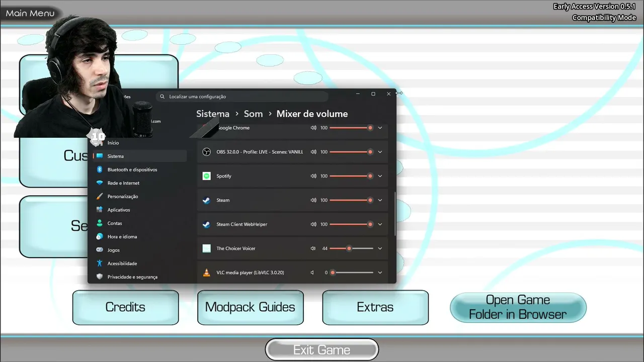Mute The Choicer Voicer via speaker icon
This screenshot has height=362, width=644.
[x=313, y=248]
